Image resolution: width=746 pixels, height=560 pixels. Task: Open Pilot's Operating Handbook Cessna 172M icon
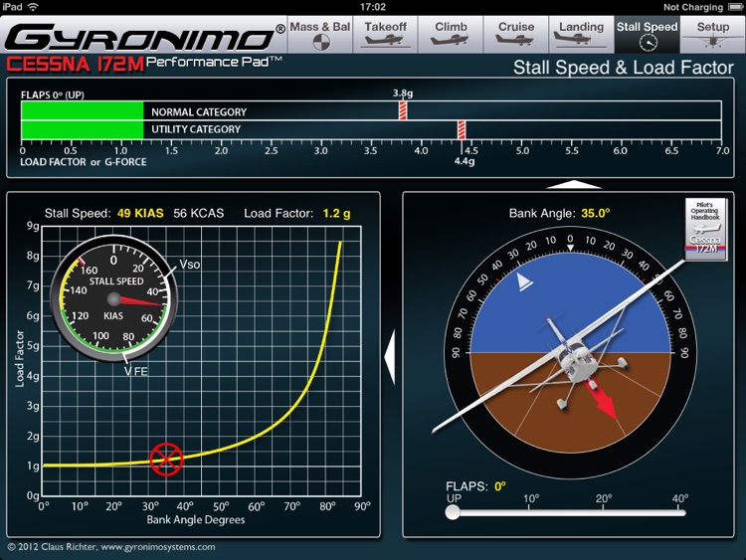click(x=705, y=229)
